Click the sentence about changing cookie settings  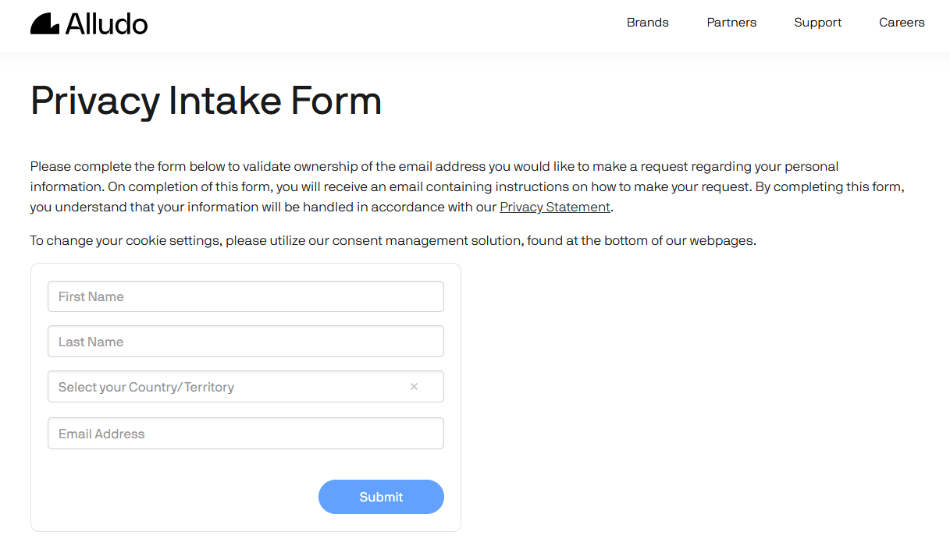click(393, 240)
